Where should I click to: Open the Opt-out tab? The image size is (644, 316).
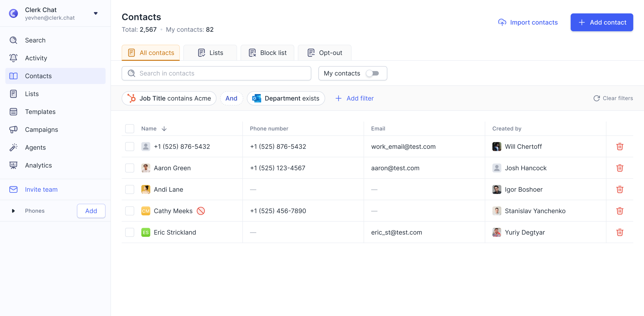tap(325, 53)
